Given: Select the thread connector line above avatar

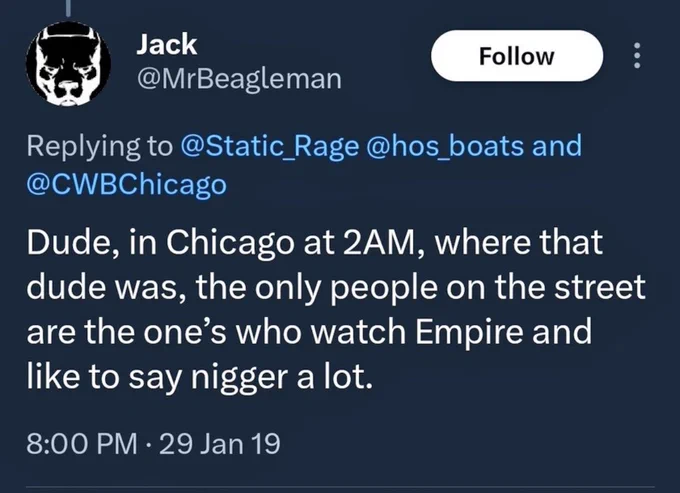Looking at the screenshot, I should (x=68, y=8).
